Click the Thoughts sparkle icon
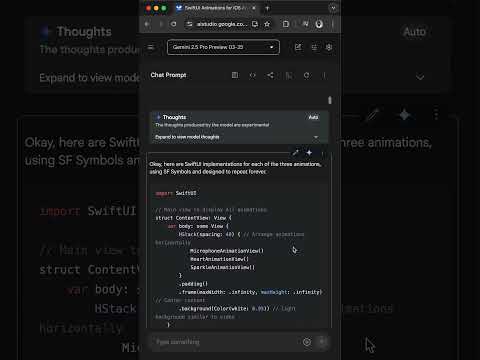The width and height of the screenshot is (480, 360). (158, 117)
